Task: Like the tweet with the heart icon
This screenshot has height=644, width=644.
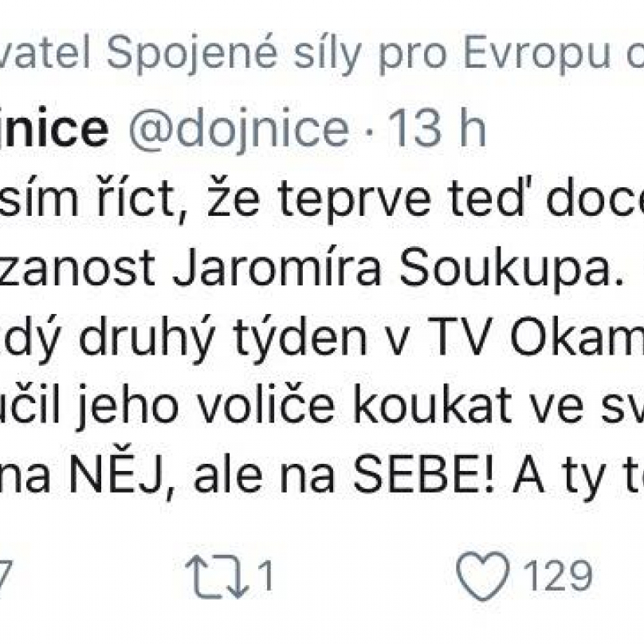Action: [483, 576]
